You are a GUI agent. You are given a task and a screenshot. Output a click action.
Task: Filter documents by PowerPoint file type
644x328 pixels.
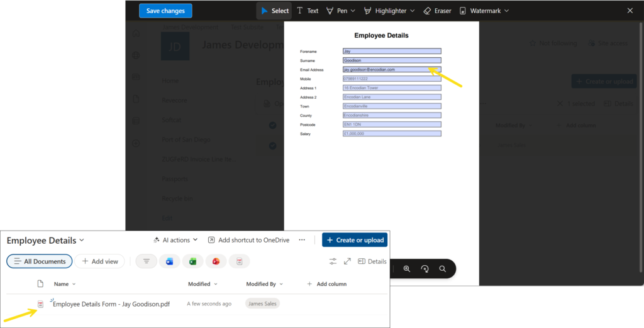(216, 261)
